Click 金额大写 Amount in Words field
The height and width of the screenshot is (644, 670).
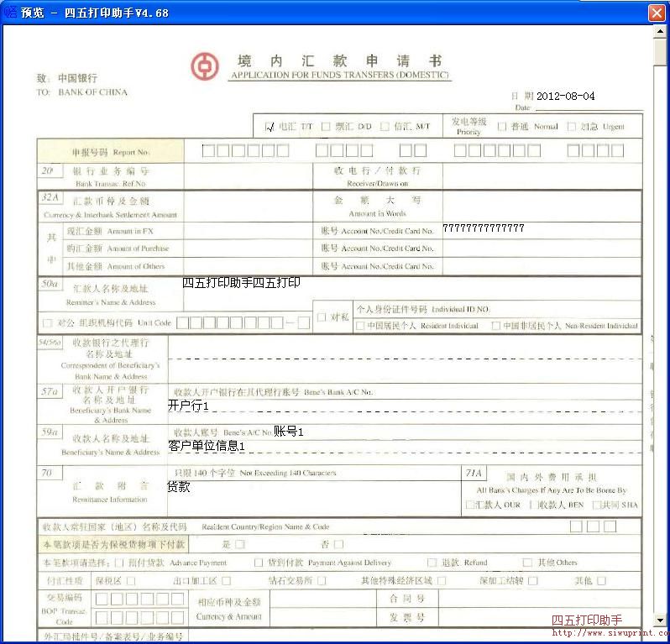pyautogui.click(x=542, y=207)
